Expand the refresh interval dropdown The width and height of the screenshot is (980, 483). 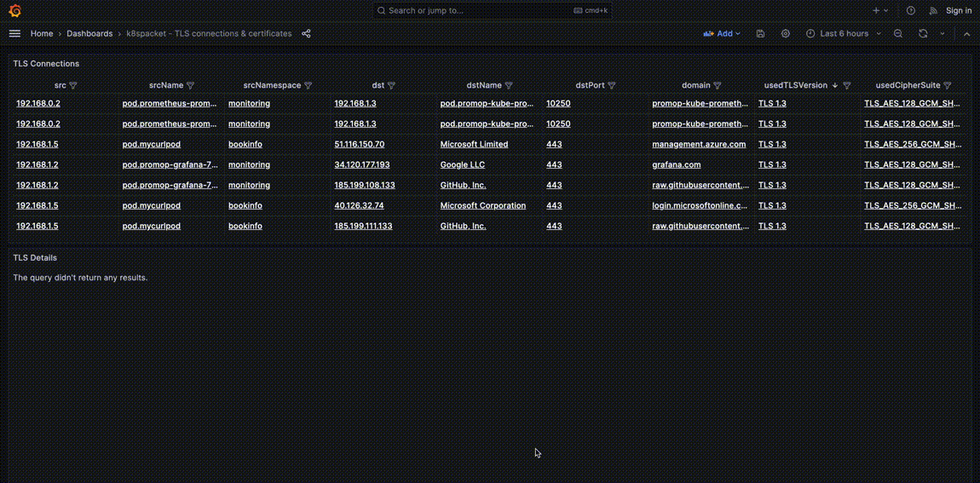coord(943,34)
